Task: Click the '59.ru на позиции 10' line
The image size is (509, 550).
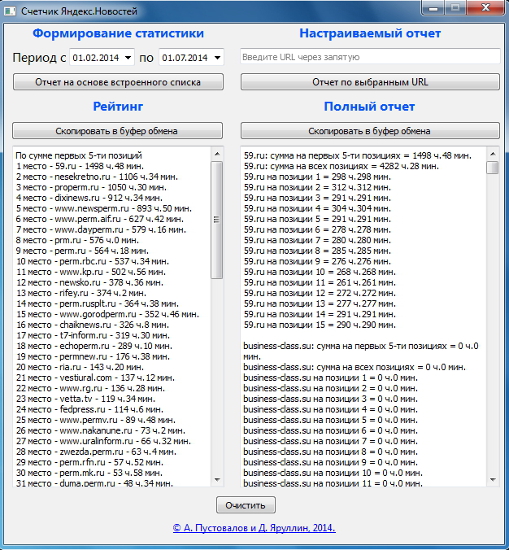Action: pos(320,272)
